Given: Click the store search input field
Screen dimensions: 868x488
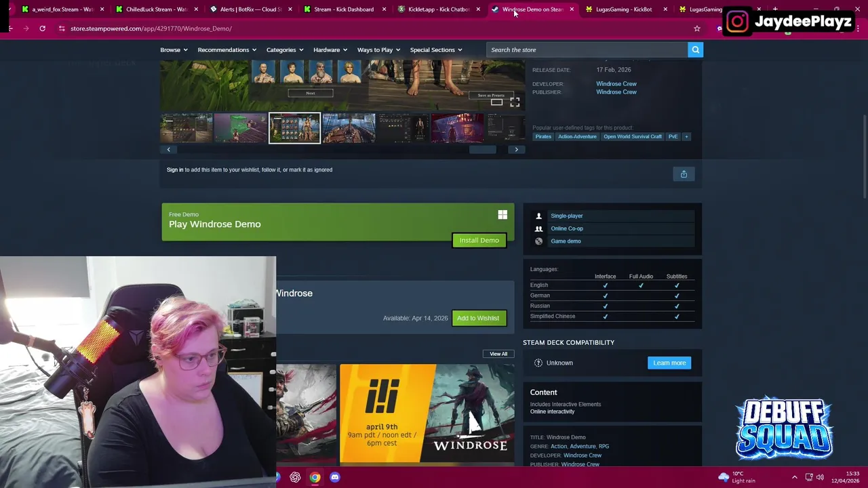Looking at the screenshot, I should pos(587,49).
